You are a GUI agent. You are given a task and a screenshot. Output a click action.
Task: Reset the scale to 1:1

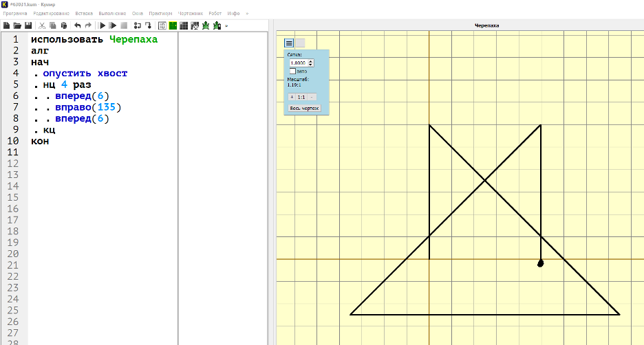(x=301, y=97)
